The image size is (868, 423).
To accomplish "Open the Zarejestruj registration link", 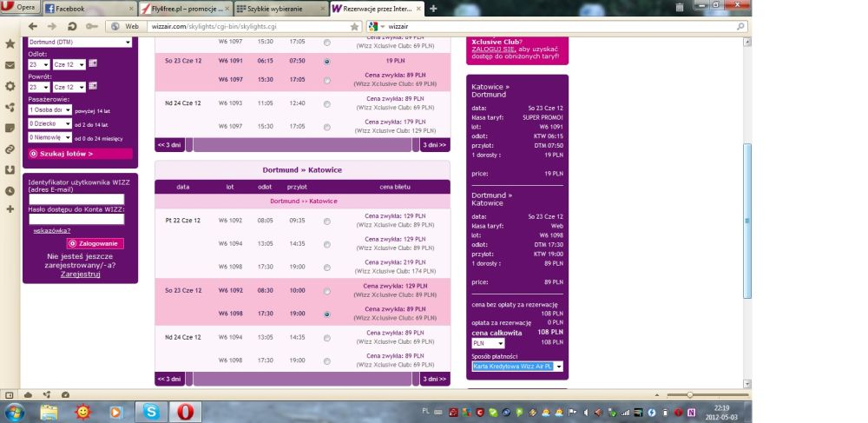I will coord(80,274).
